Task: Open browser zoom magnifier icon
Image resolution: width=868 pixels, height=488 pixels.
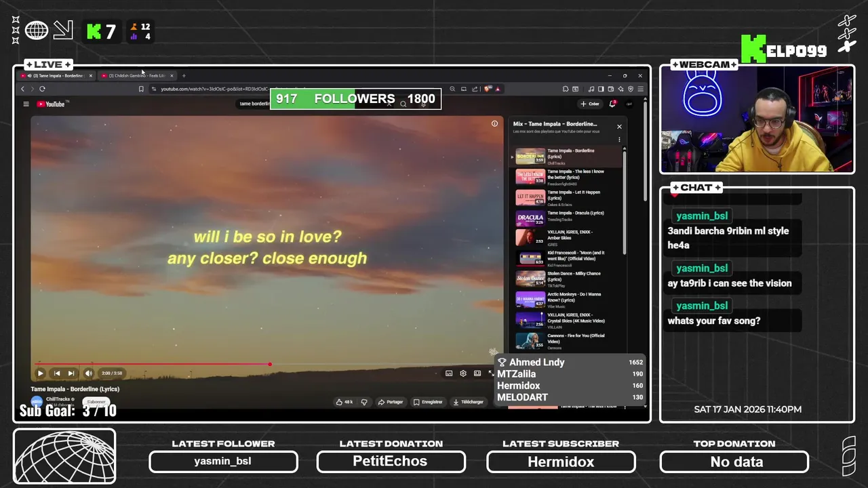Action: (x=452, y=89)
